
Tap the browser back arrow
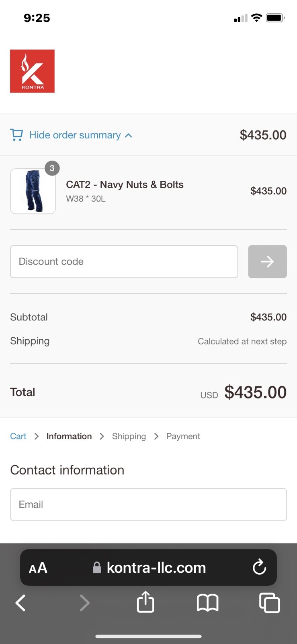click(x=20, y=603)
